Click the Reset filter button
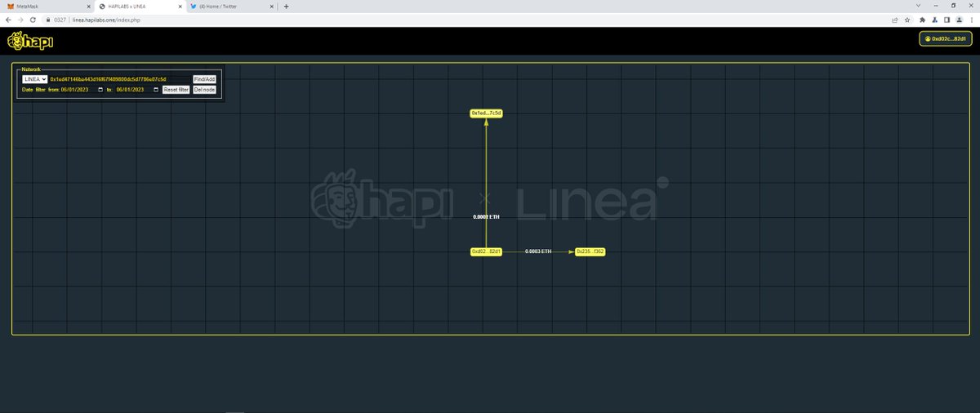 point(176,90)
